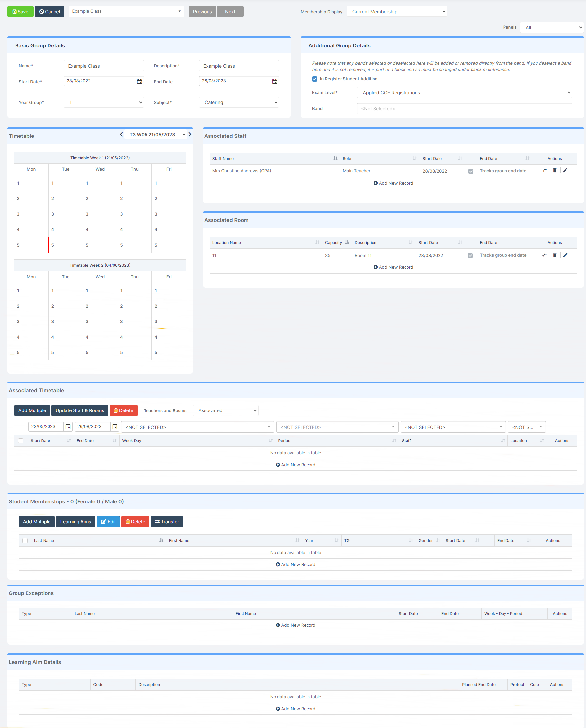Go back to the previous timetable week
This screenshot has width=586, height=728.
(121, 134)
